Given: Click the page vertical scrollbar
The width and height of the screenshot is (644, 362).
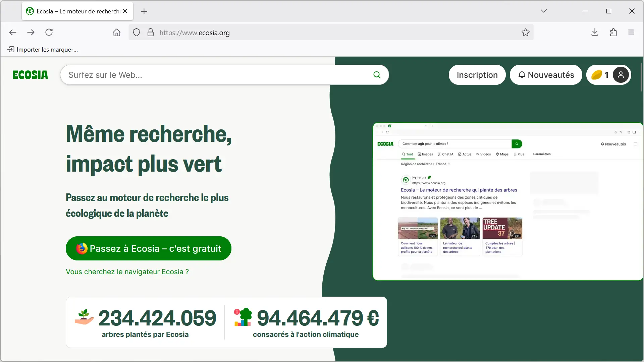Looking at the screenshot, I should pos(642,77).
